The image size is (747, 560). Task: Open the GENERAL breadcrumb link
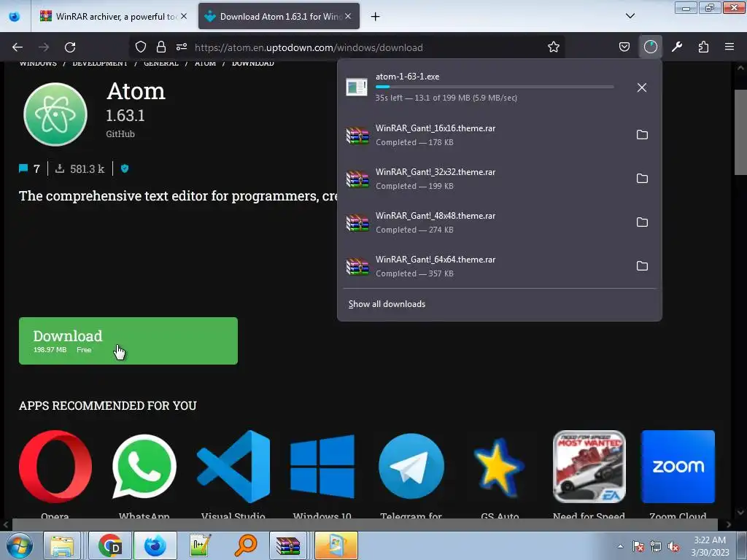(x=161, y=63)
